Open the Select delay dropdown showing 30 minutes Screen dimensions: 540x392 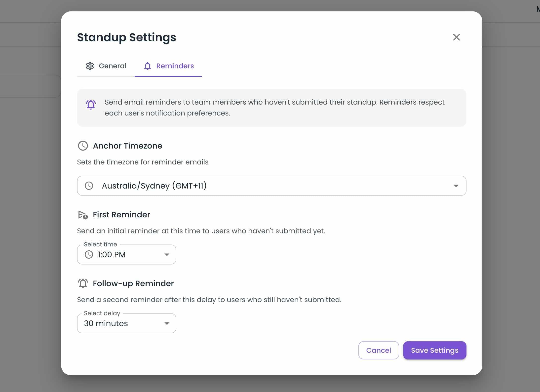tap(126, 323)
